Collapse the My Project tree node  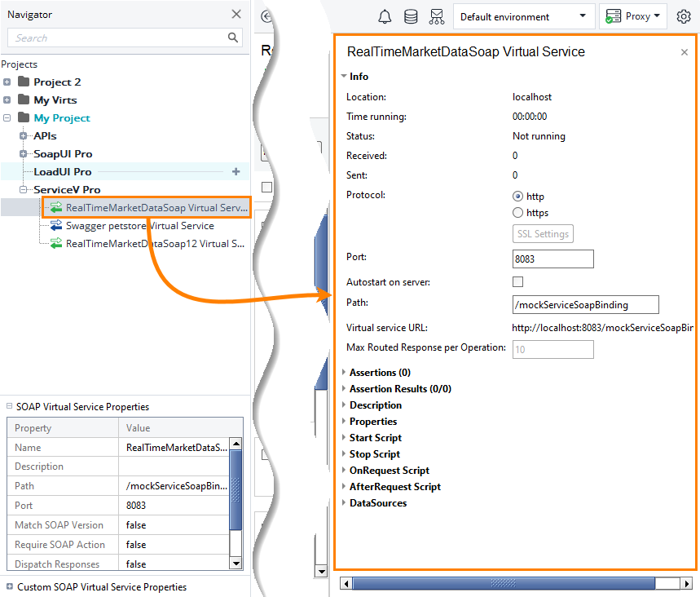pos(7,117)
